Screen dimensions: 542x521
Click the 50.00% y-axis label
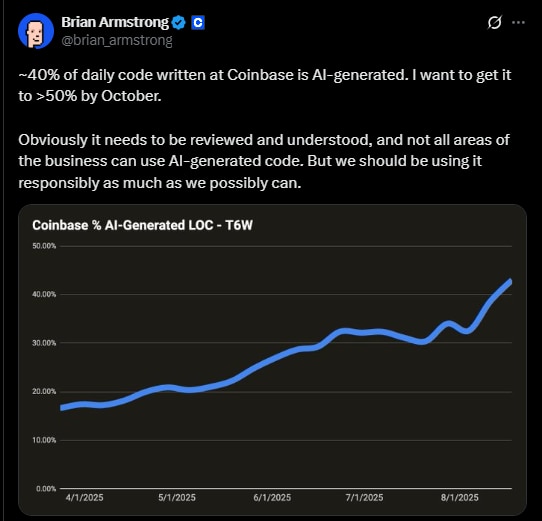pos(44,246)
